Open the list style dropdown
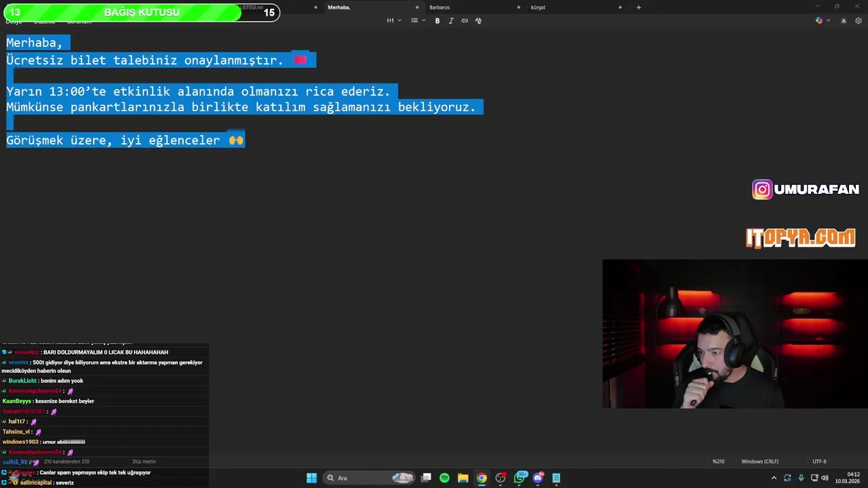 coord(418,20)
